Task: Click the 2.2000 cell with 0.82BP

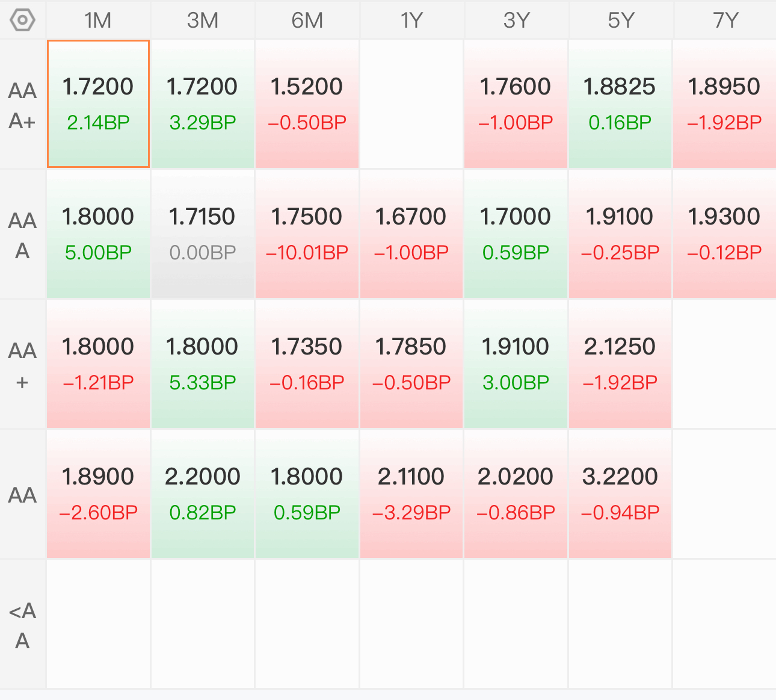Action: coord(203,494)
